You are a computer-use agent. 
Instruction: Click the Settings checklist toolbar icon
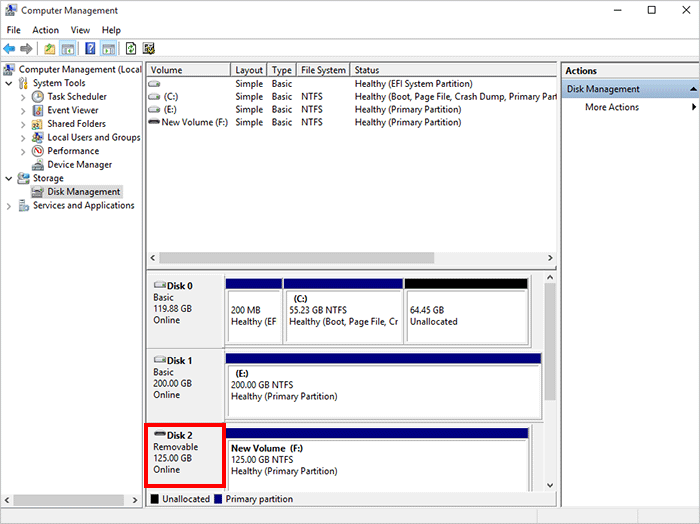pos(149,48)
